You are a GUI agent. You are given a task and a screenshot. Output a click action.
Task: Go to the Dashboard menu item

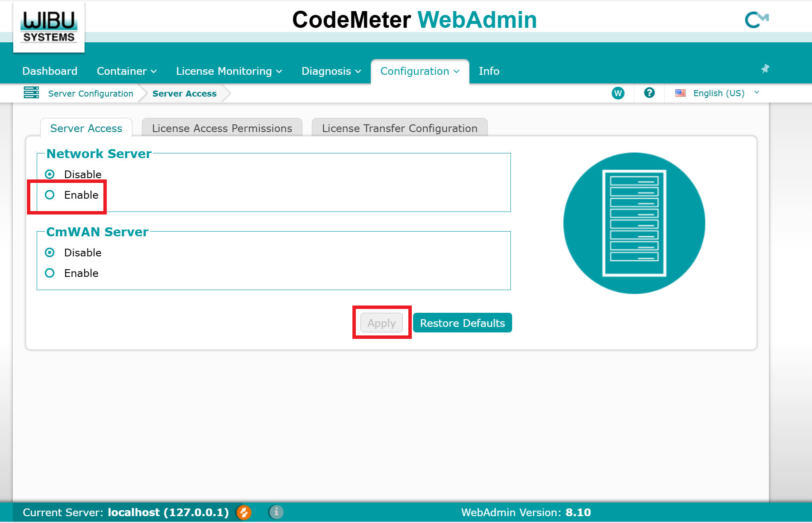coord(50,71)
